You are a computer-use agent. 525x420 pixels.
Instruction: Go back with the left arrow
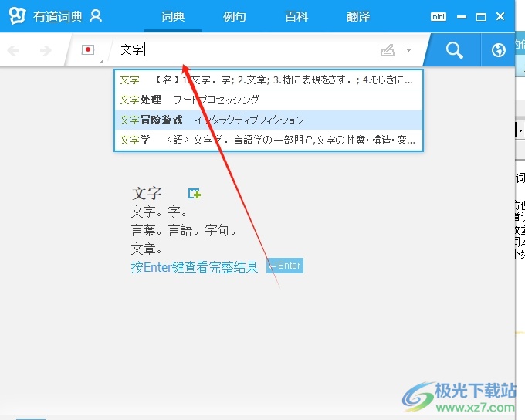click(13, 51)
